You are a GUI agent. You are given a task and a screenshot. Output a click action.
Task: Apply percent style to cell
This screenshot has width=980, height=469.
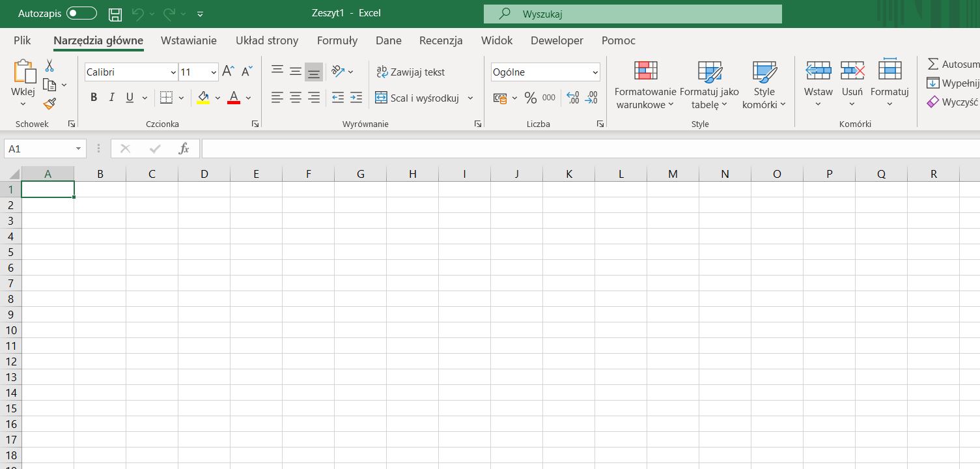(531, 98)
